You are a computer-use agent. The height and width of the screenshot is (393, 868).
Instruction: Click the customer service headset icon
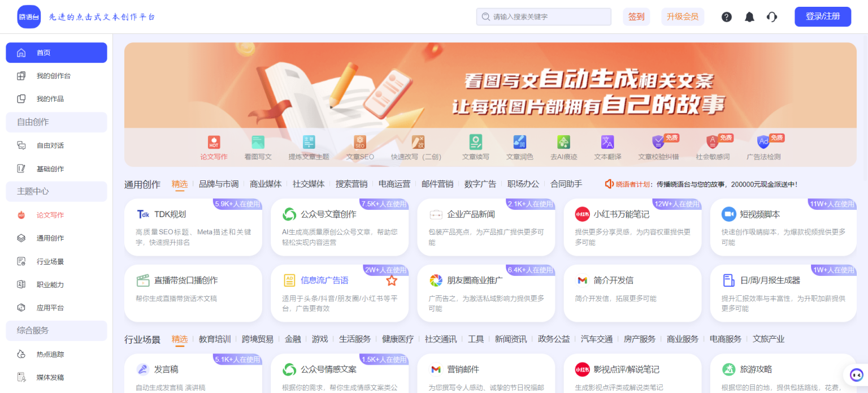772,17
